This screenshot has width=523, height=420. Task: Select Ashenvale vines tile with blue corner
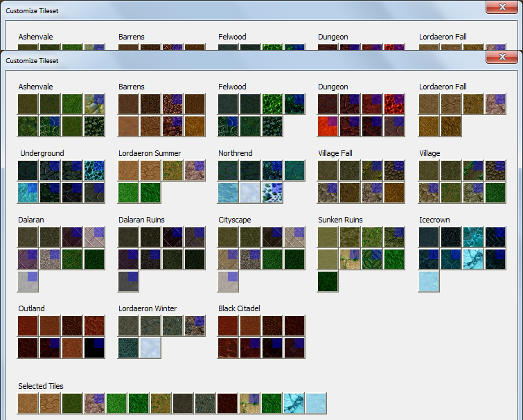point(50,126)
